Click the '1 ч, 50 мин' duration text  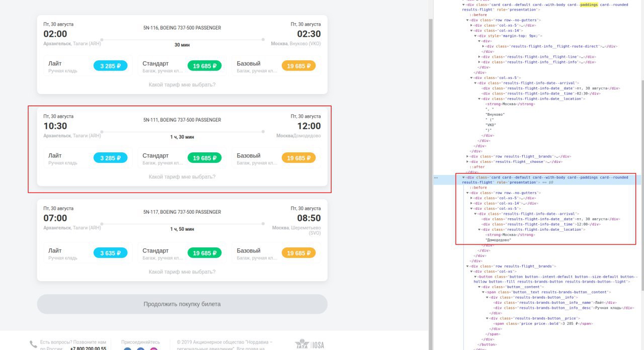(182, 229)
